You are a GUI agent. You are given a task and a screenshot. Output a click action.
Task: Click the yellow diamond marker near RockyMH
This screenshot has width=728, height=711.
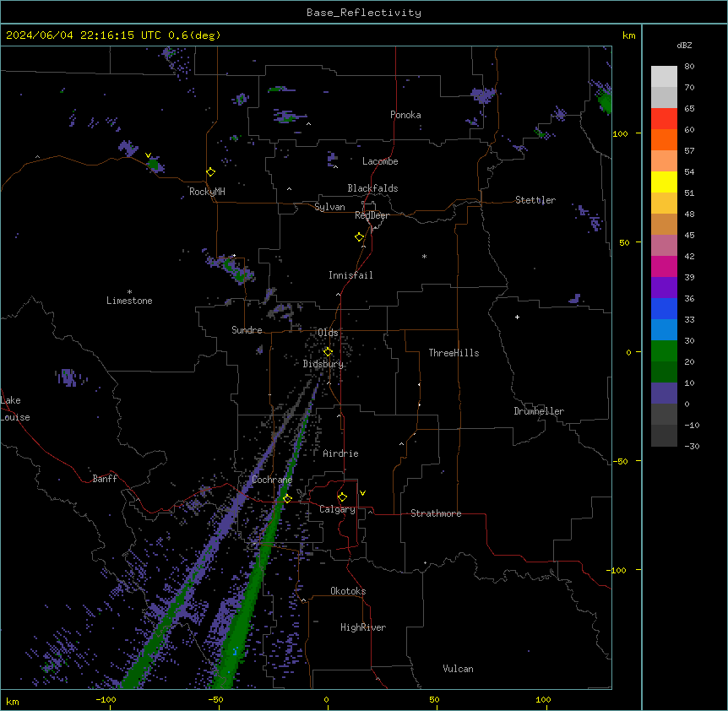coord(210,172)
